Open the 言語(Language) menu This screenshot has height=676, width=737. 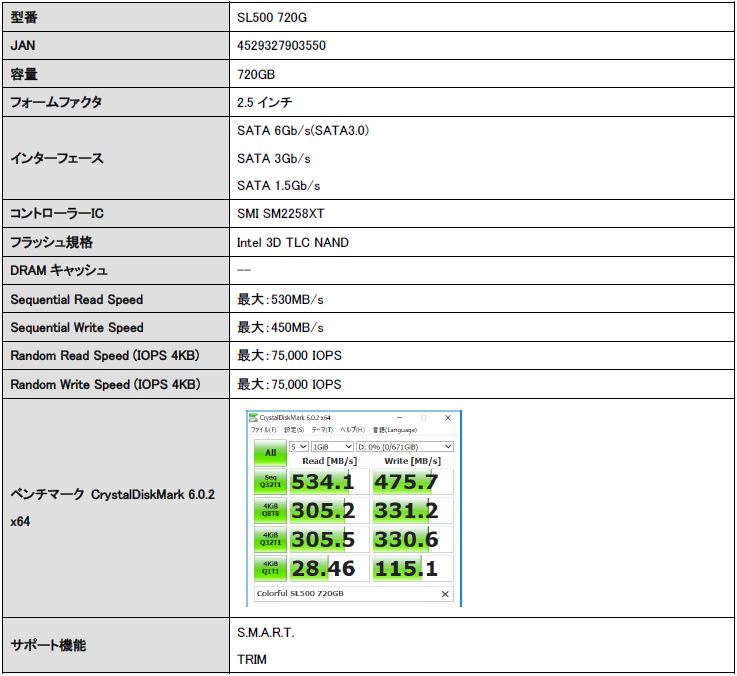tap(394, 430)
